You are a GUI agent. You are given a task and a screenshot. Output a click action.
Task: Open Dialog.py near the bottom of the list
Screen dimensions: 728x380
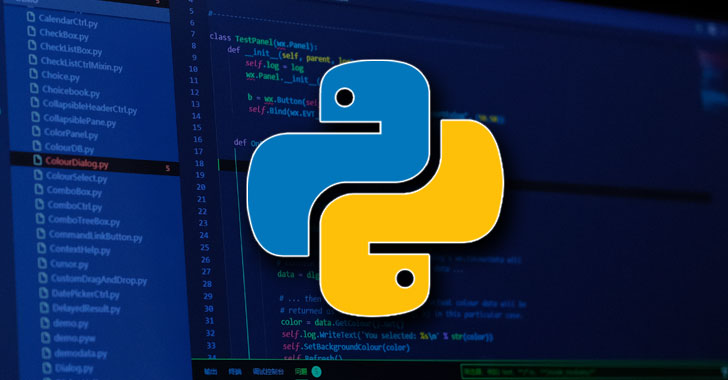74,368
